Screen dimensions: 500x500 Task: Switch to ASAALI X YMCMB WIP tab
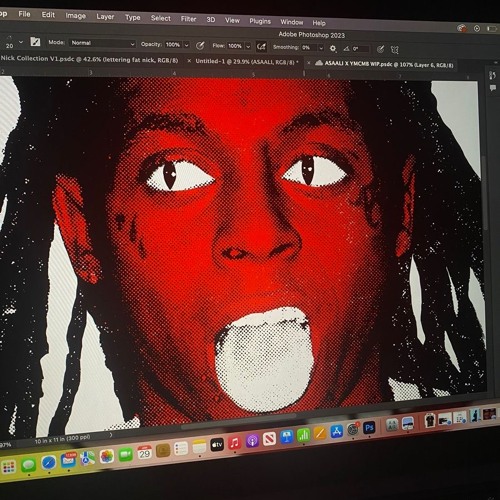tap(389, 64)
